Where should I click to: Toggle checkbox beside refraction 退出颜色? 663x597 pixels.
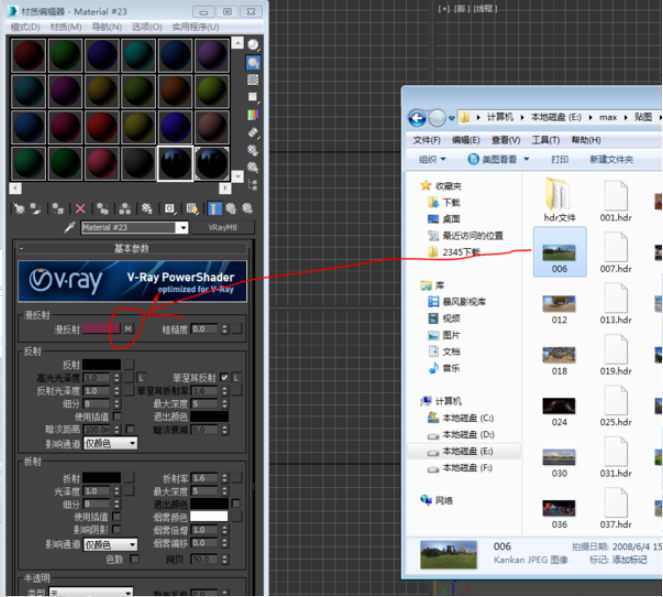pyautogui.click(x=236, y=504)
